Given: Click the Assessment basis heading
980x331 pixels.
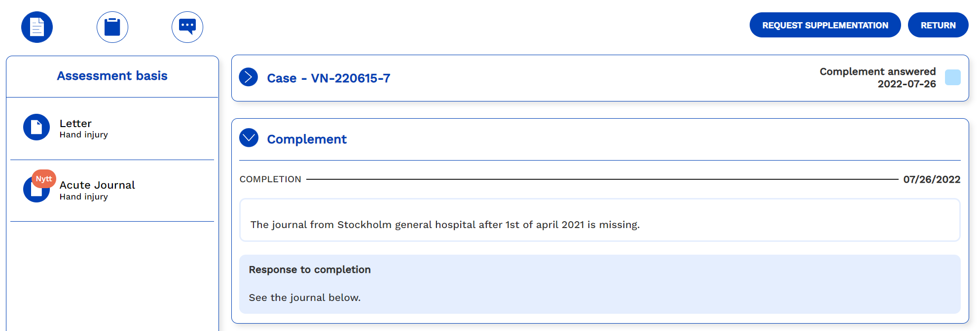Looking at the screenshot, I should point(112,76).
